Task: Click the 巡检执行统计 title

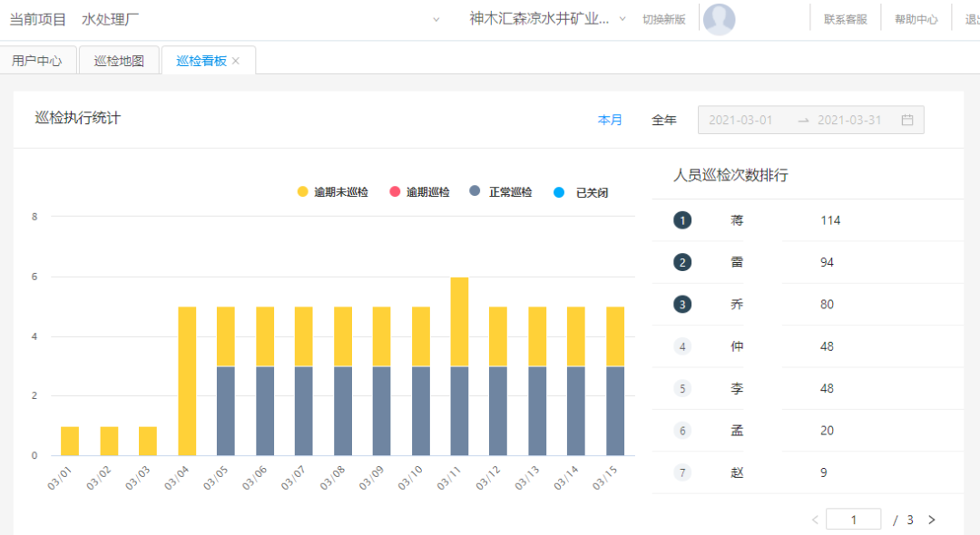Action: [x=77, y=118]
